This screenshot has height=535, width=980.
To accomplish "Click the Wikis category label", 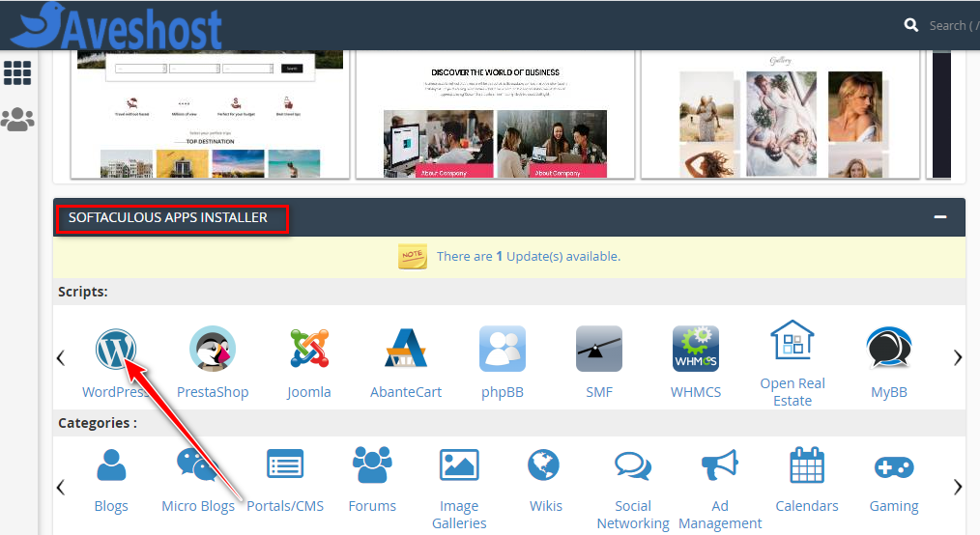I will point(546,506).
